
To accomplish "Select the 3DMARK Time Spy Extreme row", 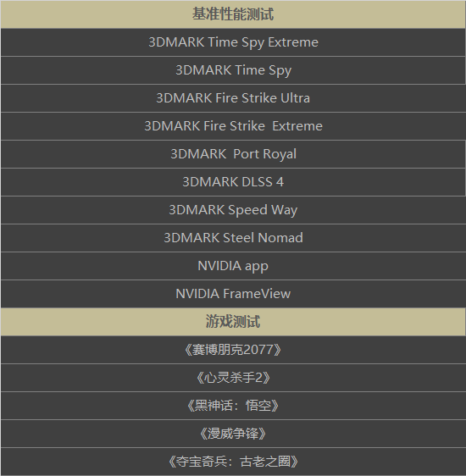I will pyautogui.click(x=233, y=42).
